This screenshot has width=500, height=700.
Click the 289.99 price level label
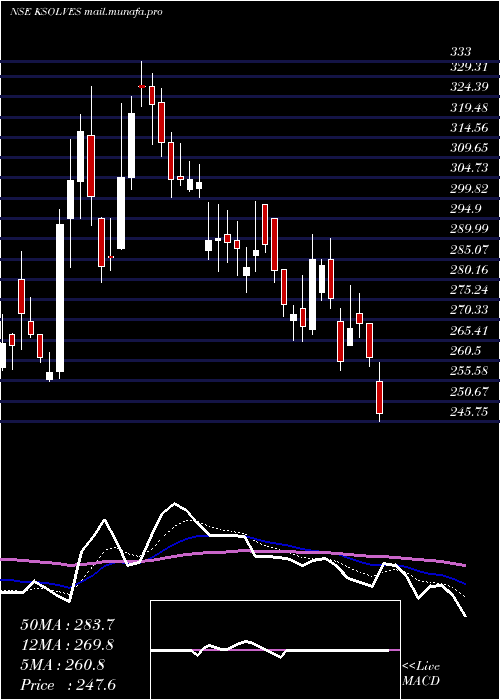point(469,229)
